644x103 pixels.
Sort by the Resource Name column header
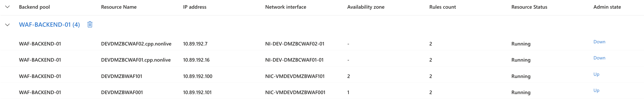coord(119,7)
